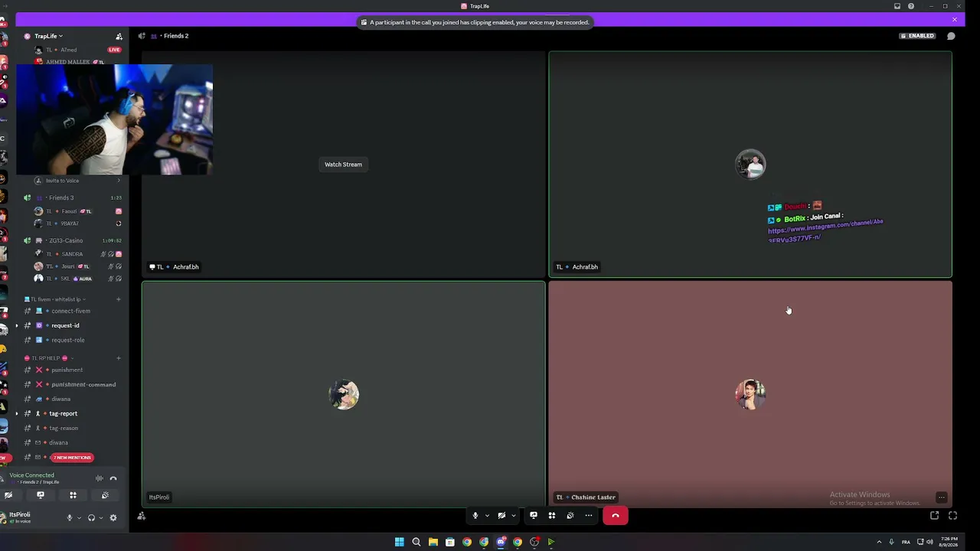980x551 pixels.
Task: Open the request-id channel
Action: pos(73,325)
